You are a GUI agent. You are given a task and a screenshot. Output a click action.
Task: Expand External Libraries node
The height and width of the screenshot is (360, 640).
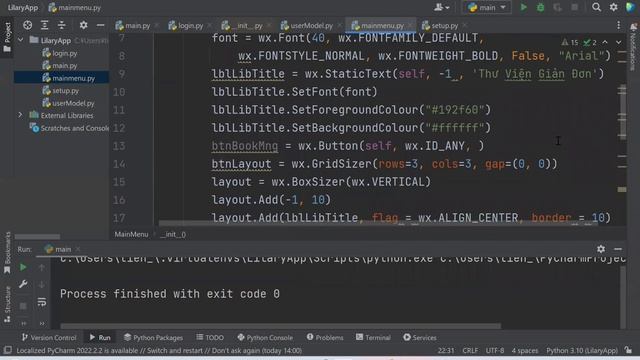click(x=20, y=115)
